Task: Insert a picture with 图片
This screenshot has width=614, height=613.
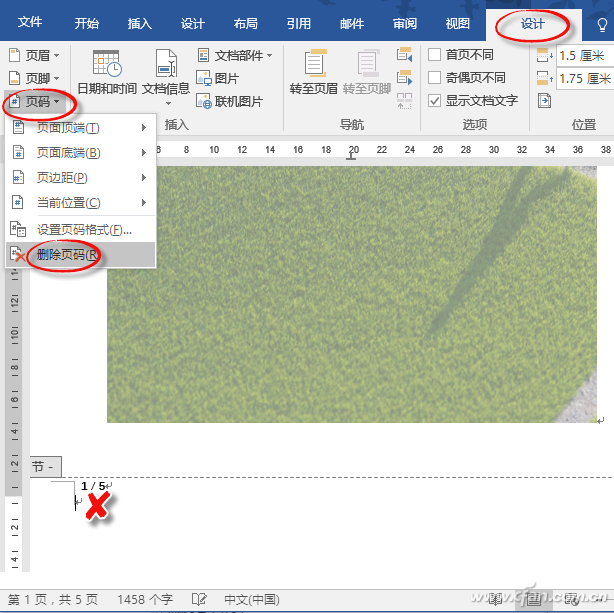Action: tap(217, 78)
